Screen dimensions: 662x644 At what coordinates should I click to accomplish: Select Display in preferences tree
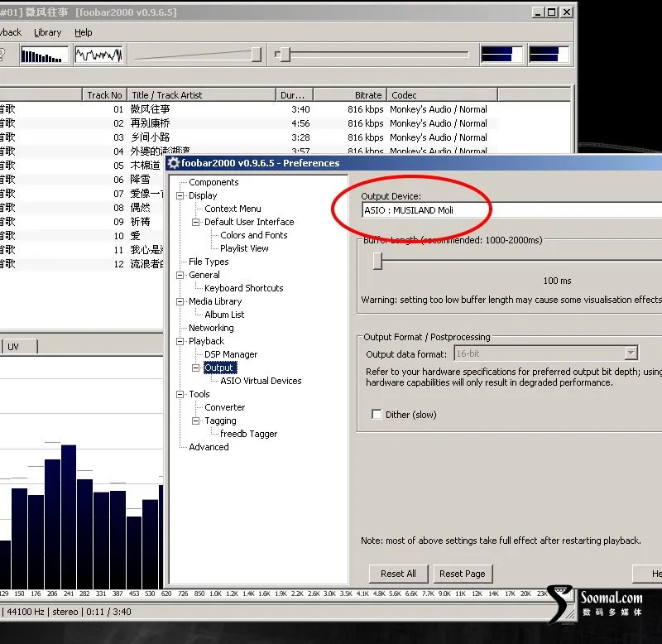click(203, 195)
